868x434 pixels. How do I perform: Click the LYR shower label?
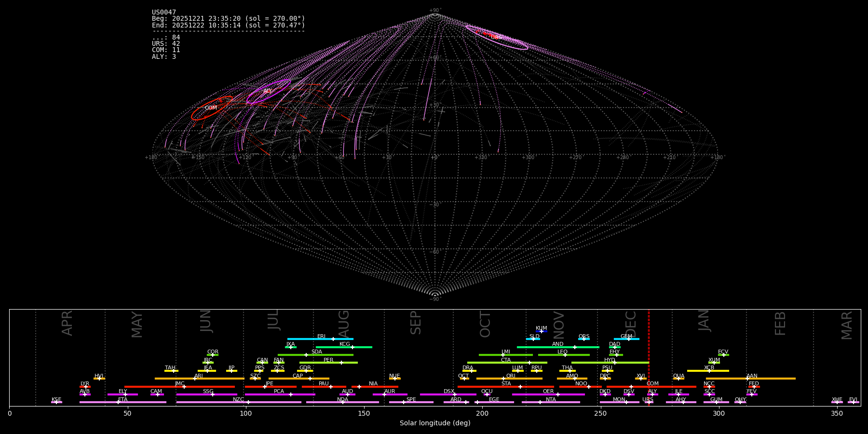[x=85, y=384]
